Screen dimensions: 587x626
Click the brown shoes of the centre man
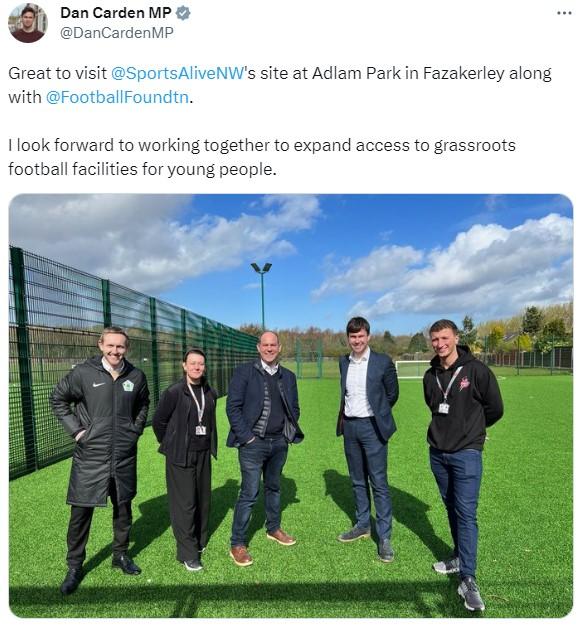262,546
